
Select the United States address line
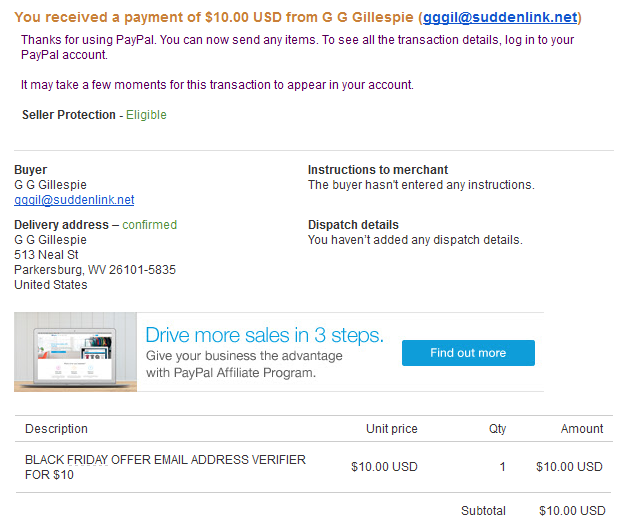tap(51, 285)
